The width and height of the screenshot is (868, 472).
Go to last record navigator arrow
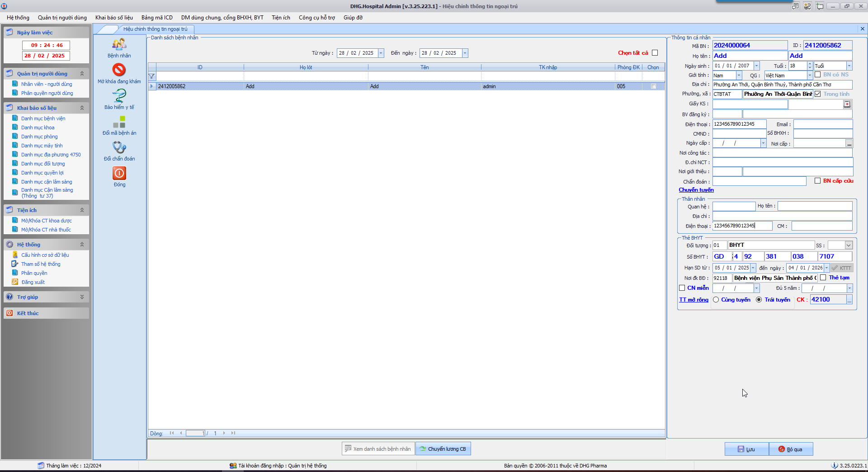tap(233, 433)
